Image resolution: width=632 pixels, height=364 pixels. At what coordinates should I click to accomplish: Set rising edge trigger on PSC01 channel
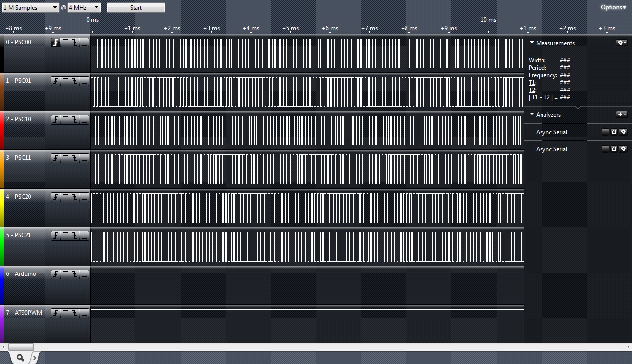pos(56,81)
